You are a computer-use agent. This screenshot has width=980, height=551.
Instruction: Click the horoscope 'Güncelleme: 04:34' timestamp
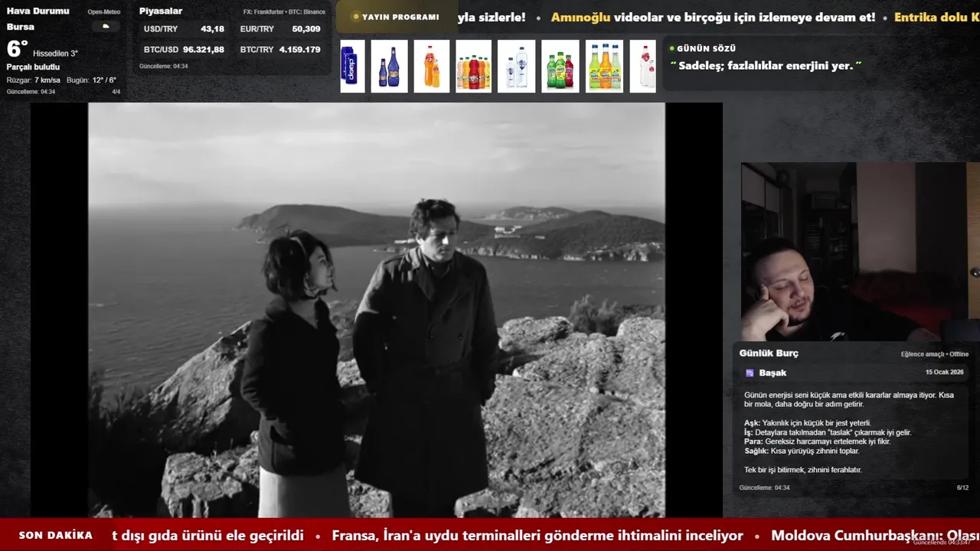[764, 487]
